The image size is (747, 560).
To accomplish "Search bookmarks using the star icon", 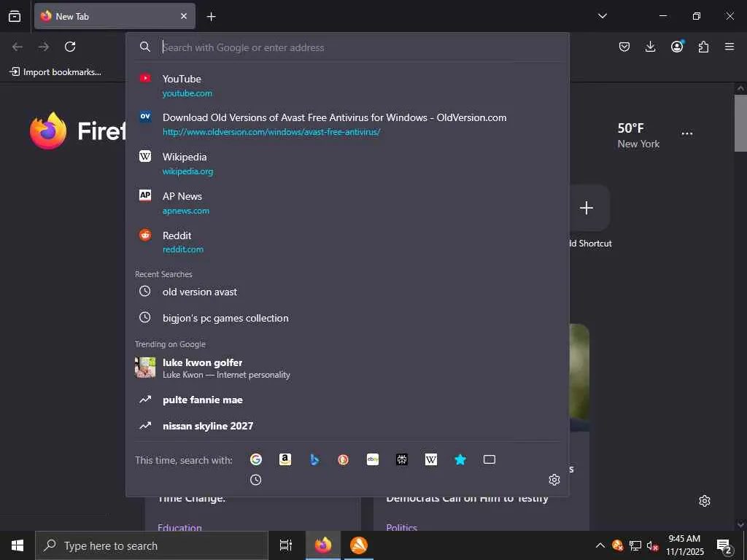I will point(460,459).
